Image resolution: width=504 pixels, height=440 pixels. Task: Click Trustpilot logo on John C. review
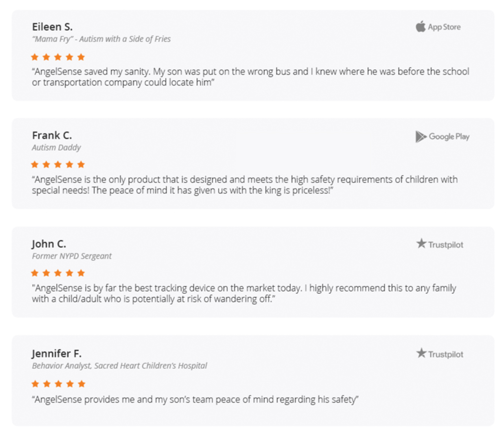[440, 244]
